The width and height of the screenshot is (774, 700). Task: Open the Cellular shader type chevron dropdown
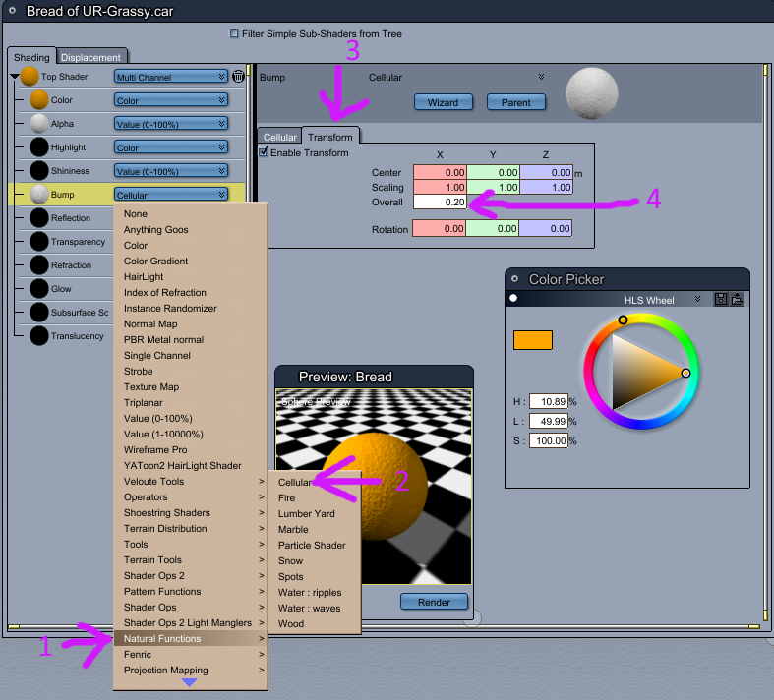tap(541, 77)
